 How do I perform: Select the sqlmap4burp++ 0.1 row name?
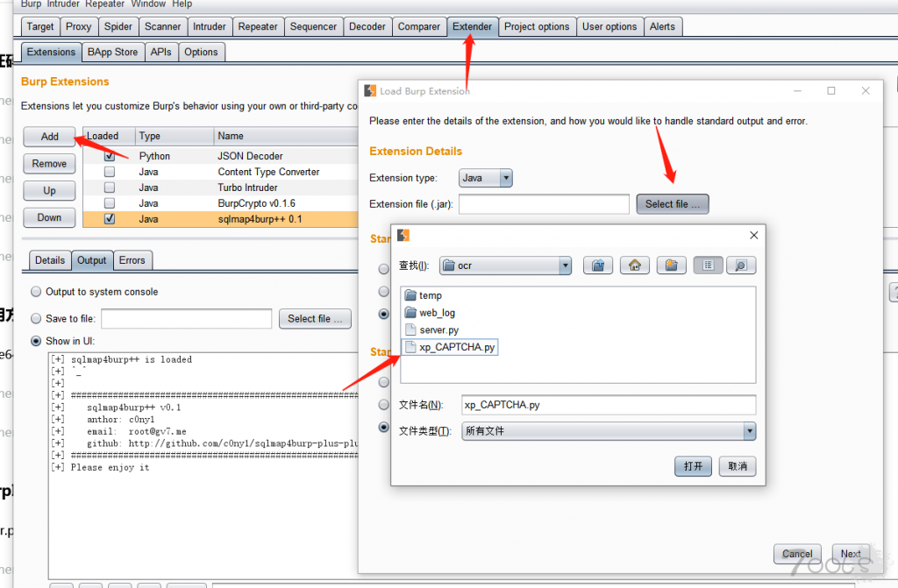[x=260, y=219]
